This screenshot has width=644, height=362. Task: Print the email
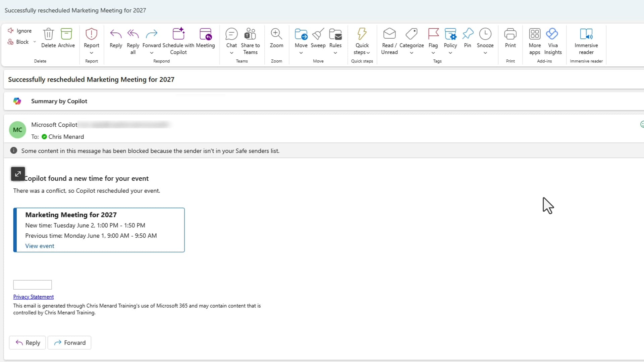pyautogui.click(x=510, y=34)
